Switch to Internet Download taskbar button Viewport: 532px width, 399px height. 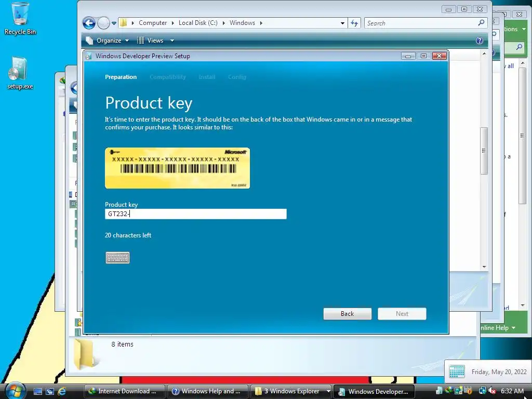[x=124, y=391]
